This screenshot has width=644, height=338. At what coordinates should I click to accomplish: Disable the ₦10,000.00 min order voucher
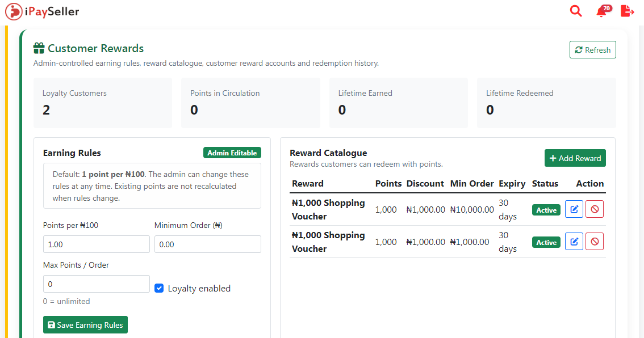[x=594, y=209]
